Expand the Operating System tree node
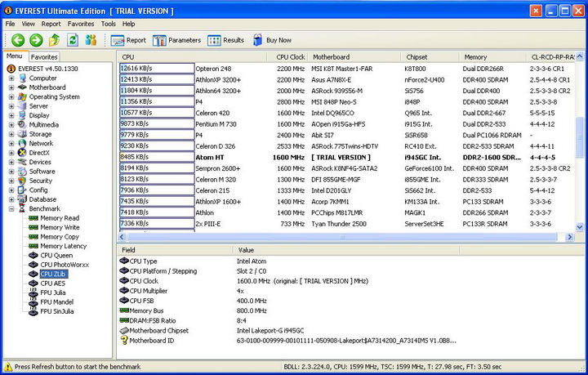The height and width of the screenshot is (375, 588). (11, 96)
